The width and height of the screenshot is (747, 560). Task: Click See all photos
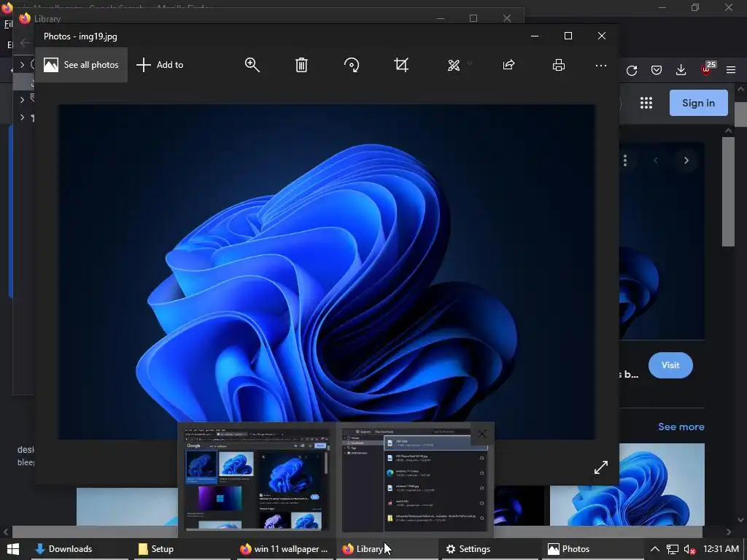(81, 65)
